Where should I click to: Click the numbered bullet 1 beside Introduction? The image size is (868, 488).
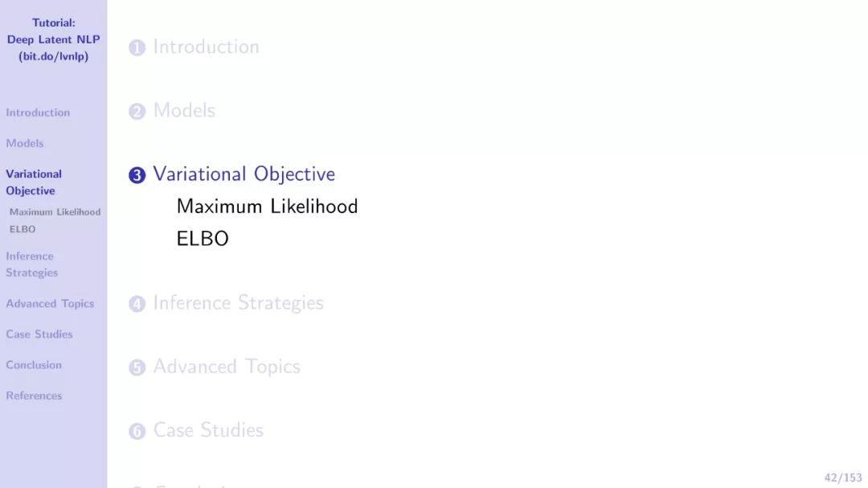[137, 47]
